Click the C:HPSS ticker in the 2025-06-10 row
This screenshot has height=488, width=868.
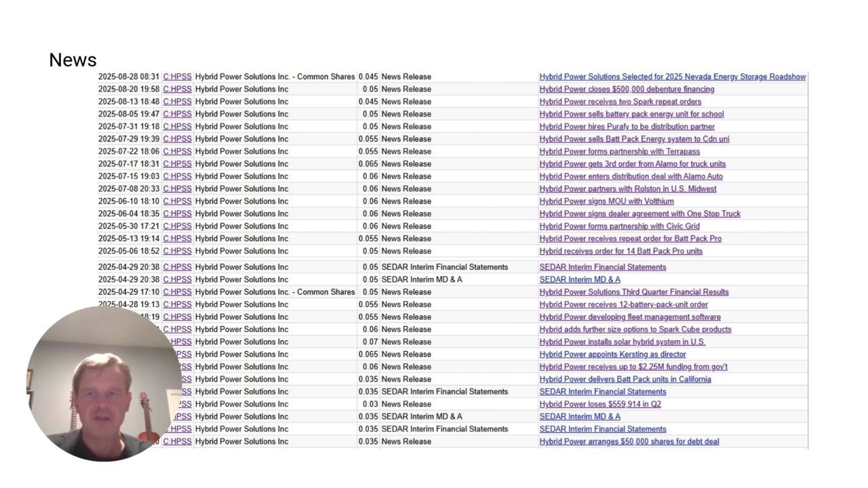[x=177, y=201]
